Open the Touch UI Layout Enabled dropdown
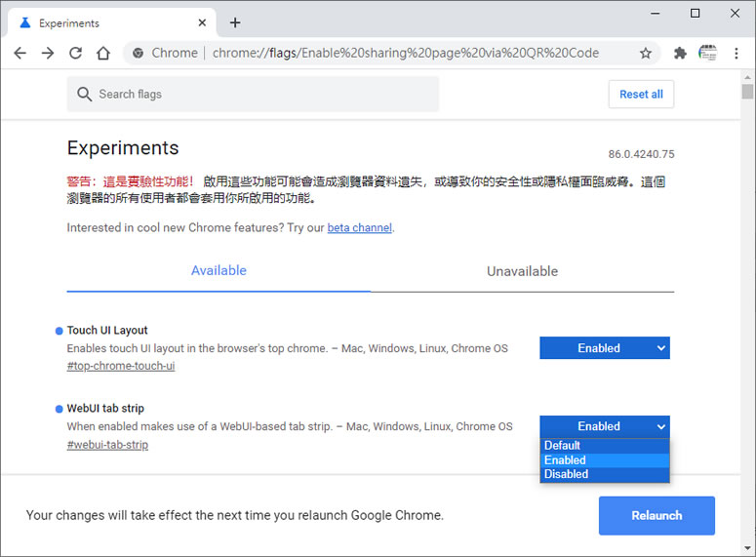Screen dimensions: 756x557 point(605,347)
